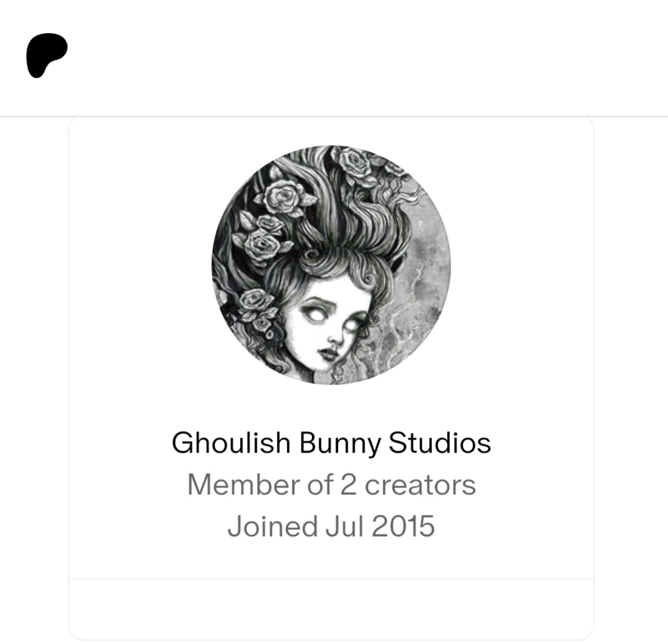The height and width of the screenshot is (644, 668).
Task: Click the Patreon logo icon
Action: coord(47,55)
